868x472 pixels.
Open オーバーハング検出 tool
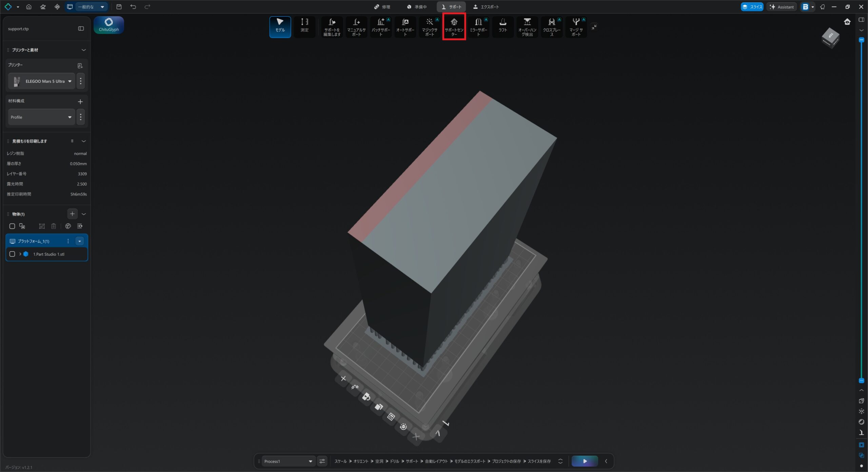coord(527,27)
